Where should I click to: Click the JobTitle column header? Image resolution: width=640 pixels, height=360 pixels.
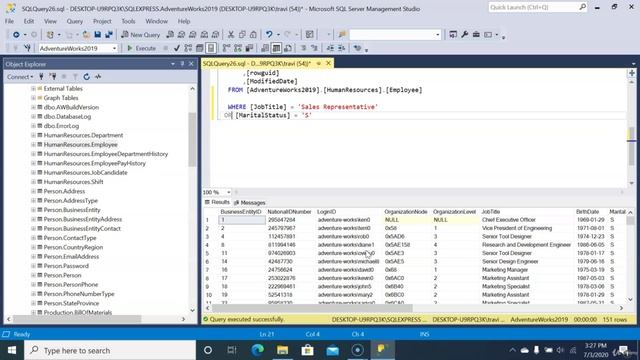(491, 212)
